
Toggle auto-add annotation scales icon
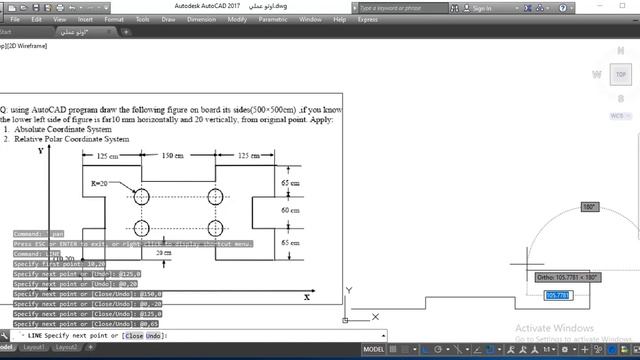click(x=523, y=349)
